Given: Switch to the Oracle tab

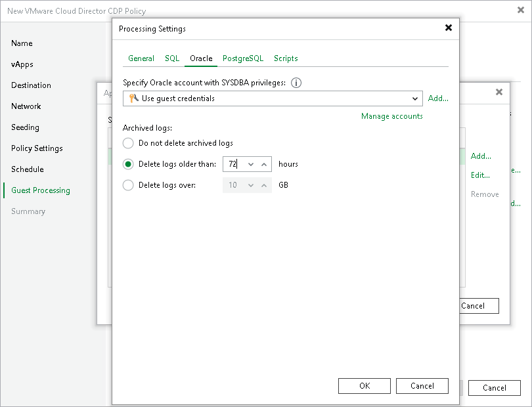Looking at the screenshot, I should tap(201, 58).
